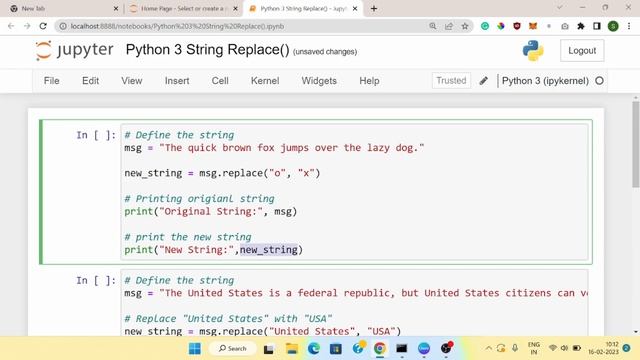
Task: Open the Extensions puzzle icon
Action: 581,26
